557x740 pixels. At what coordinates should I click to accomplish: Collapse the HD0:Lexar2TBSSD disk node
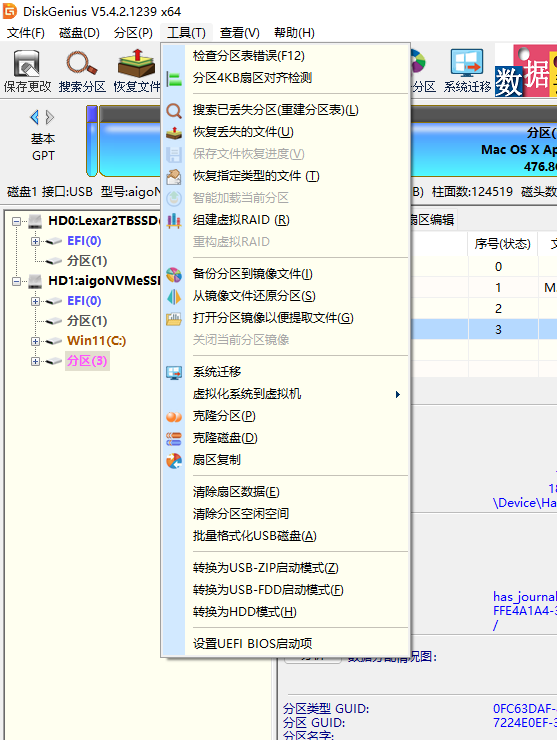[x=17, y=221]
